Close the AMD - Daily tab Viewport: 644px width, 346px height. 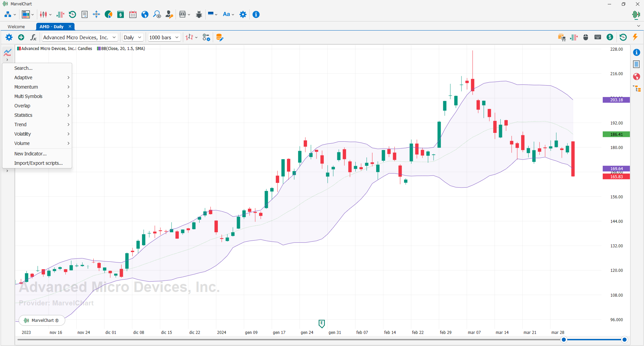click(70, 26)
